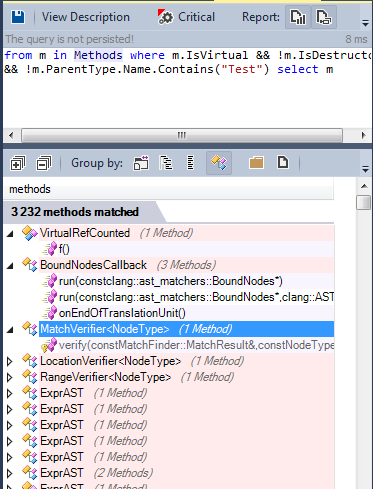
Task: Save the query with the floppy disk icon
Action: [18, 17]
